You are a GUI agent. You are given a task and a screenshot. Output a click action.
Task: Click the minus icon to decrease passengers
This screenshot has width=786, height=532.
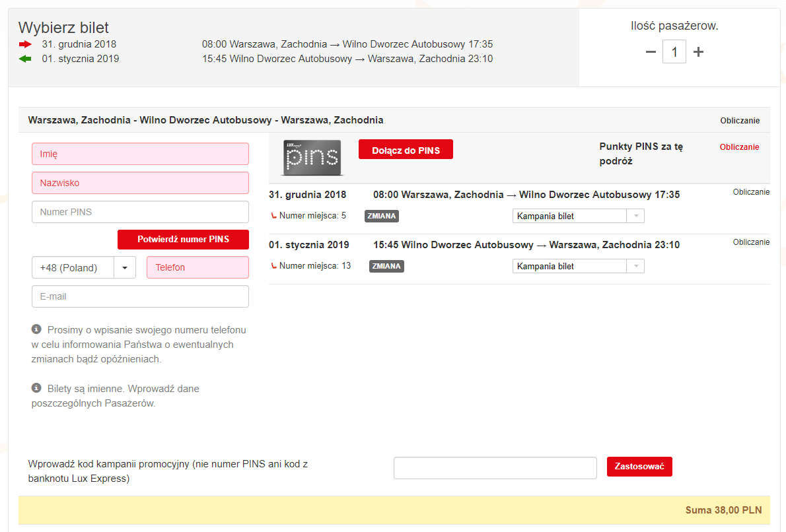click(x=651, y=52)
